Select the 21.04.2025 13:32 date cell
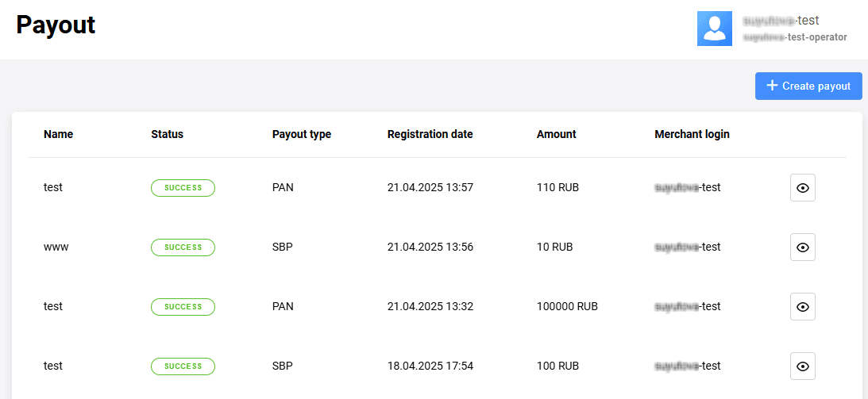The width and height of the screenshot is (868, 399). [x=430, y=306]
